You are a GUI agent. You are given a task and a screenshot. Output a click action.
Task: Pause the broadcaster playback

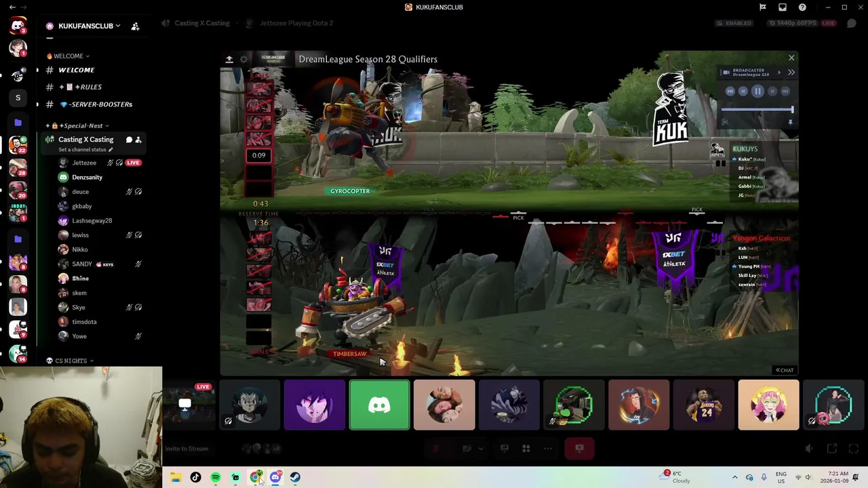tap(757, 91)
